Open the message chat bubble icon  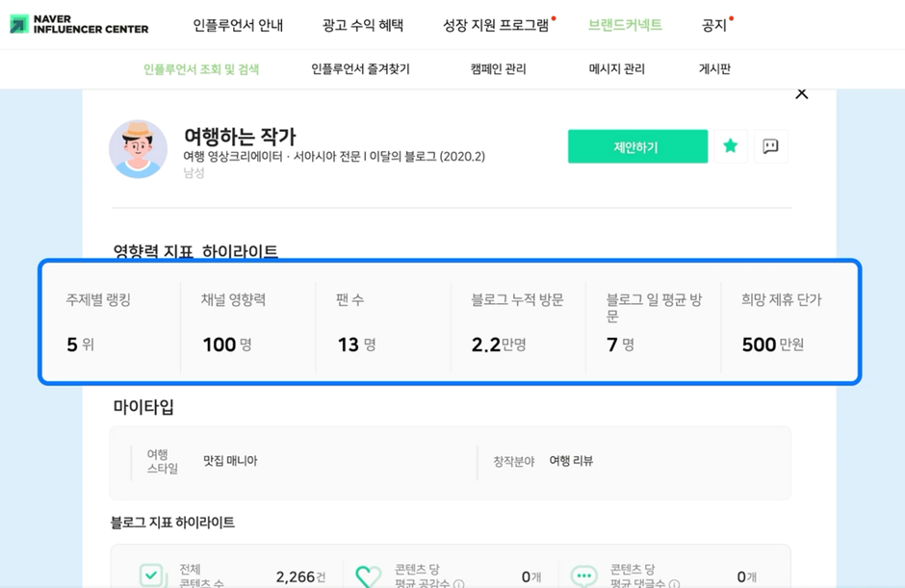[770, 146]
